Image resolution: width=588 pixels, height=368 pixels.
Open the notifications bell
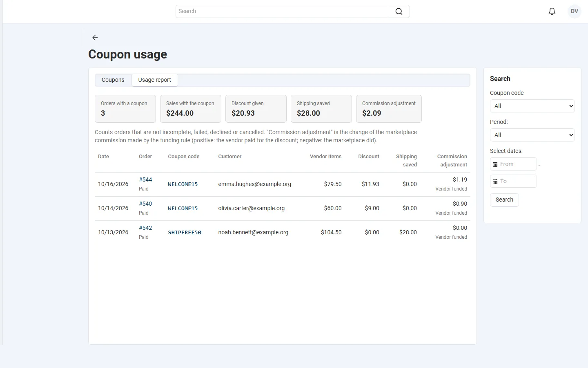(552, 11)
